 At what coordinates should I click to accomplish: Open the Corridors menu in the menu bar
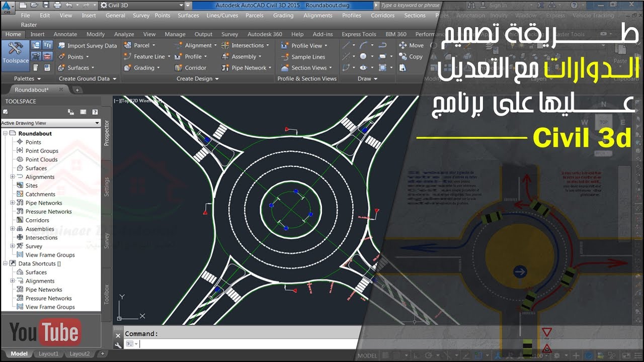coord(383,16)
